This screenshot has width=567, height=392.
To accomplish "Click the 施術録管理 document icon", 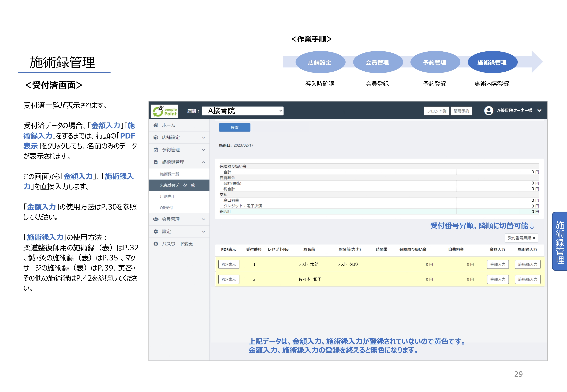I will 156,162.
